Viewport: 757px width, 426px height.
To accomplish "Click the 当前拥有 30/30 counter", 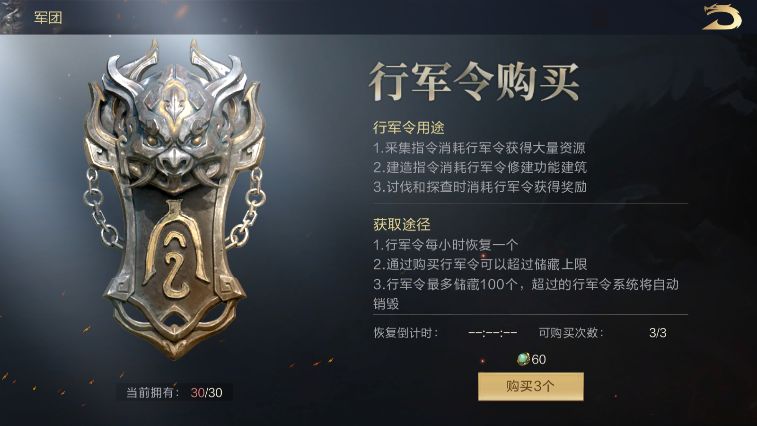I will tap(174, 392).
